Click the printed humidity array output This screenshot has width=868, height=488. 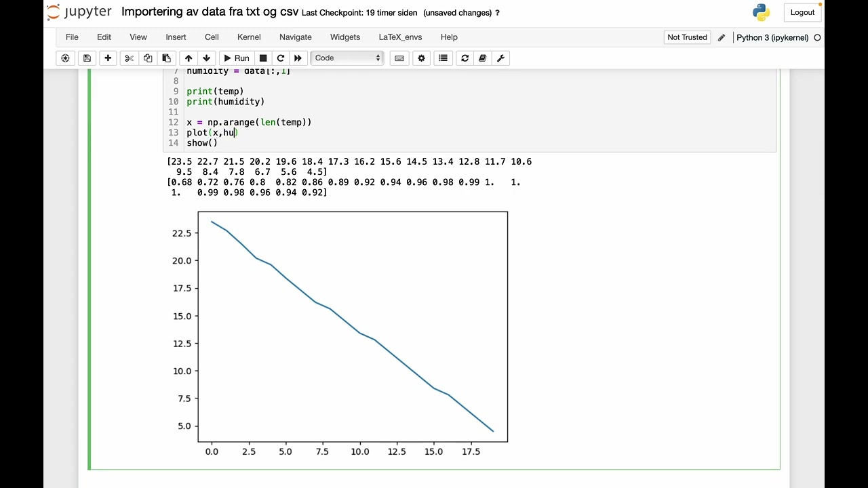(x=344, y=187)
